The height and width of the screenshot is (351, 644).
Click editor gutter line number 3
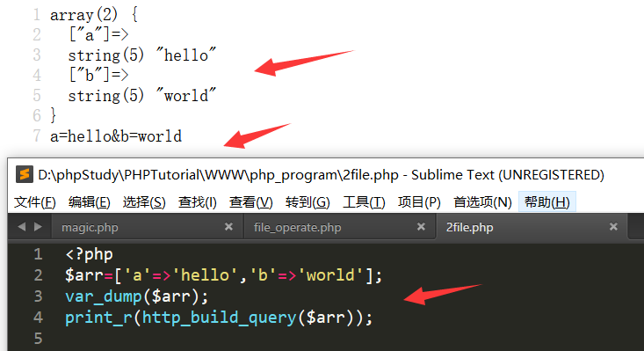[x=38, y=296]
